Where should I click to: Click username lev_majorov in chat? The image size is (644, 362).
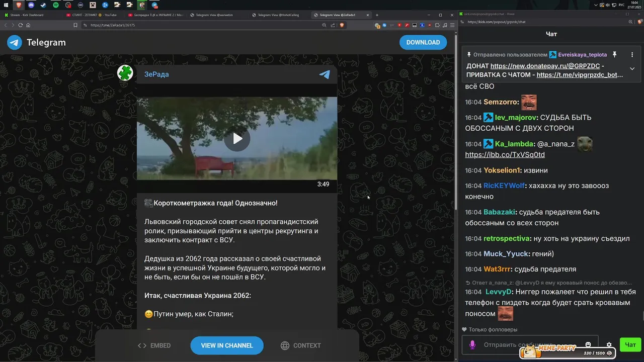coord(516,117)
